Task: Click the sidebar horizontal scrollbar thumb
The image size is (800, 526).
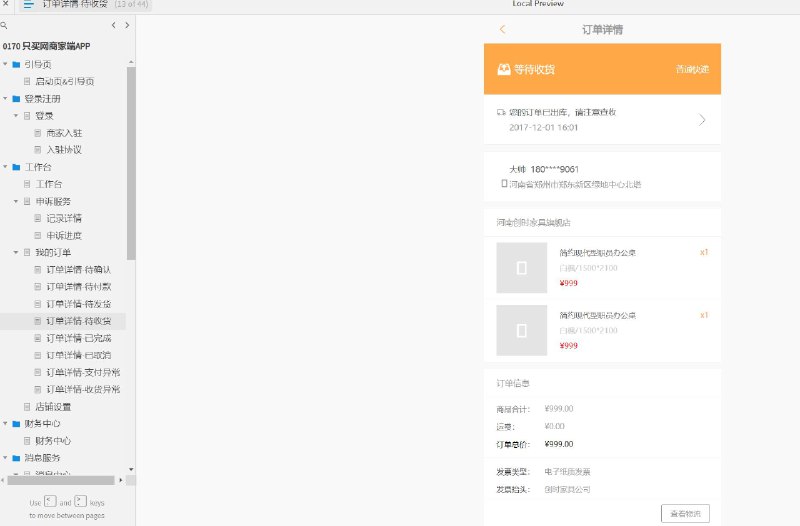Action: tap(61, 480)
